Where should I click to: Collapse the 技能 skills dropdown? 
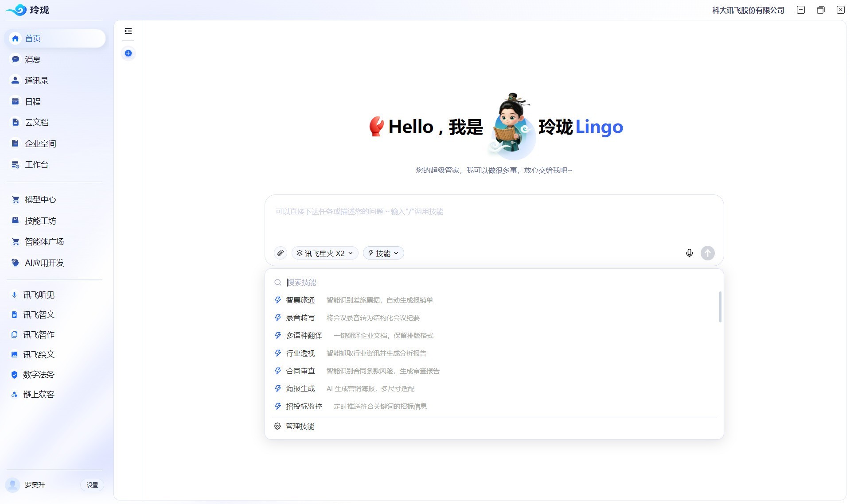(383, 253)
